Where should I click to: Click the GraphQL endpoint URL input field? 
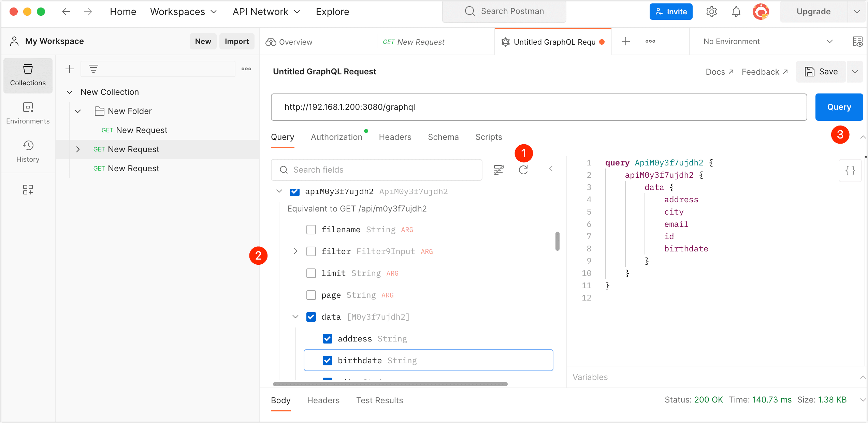539,107
